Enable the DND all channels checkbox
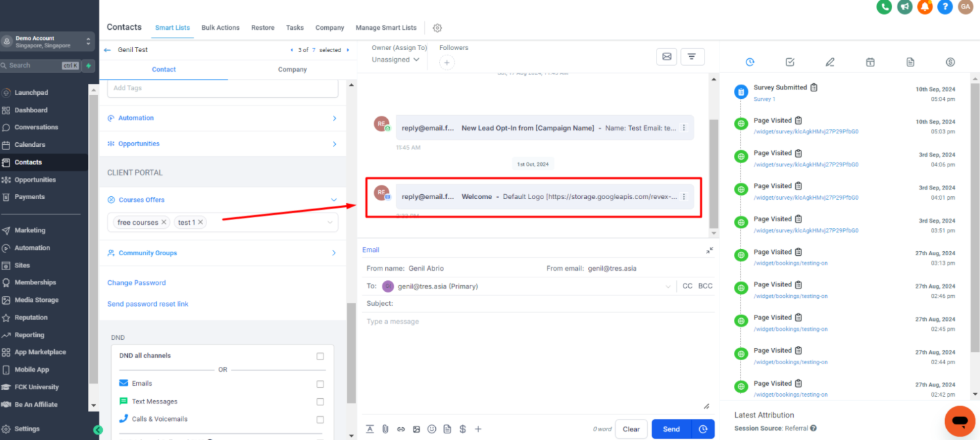This screenshot has width=980, height=440. [320, 356]
